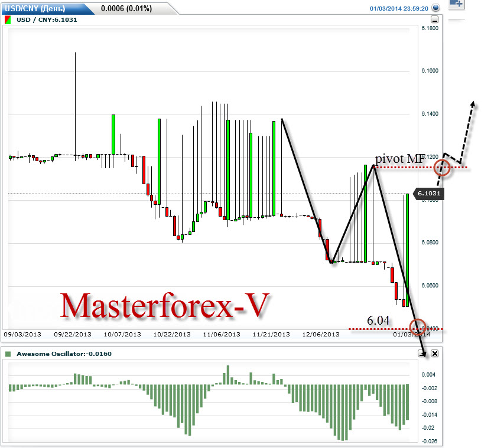This screenshot has height=448, width=504.
Task: Collapse the USD/CNY price chart panel
Action: pos(434,19)
